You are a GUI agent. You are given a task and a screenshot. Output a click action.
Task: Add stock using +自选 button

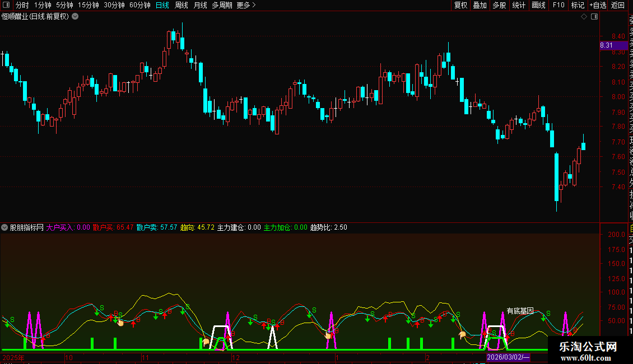coord(598,5)
